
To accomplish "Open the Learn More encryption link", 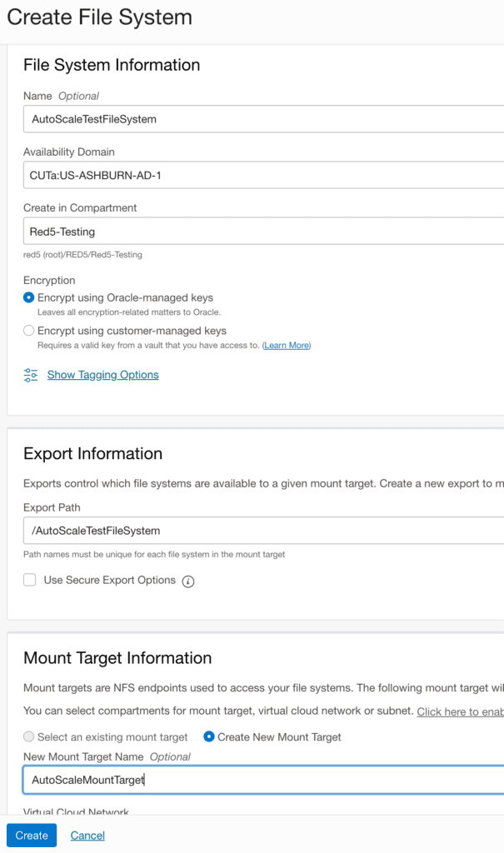I will pyautogui.click(x=287, y=345).
